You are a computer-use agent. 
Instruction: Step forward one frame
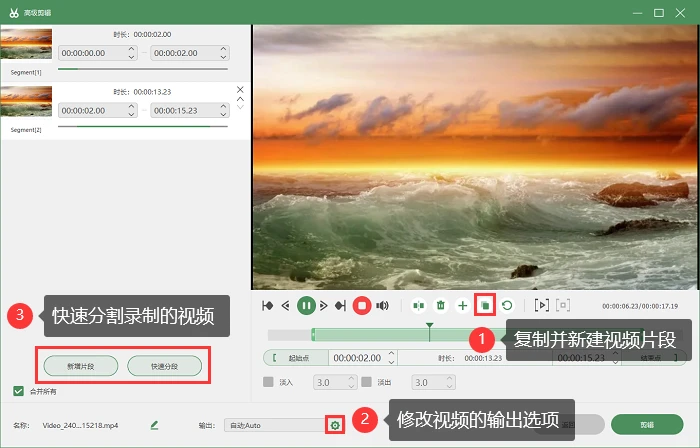coord(324,306)
